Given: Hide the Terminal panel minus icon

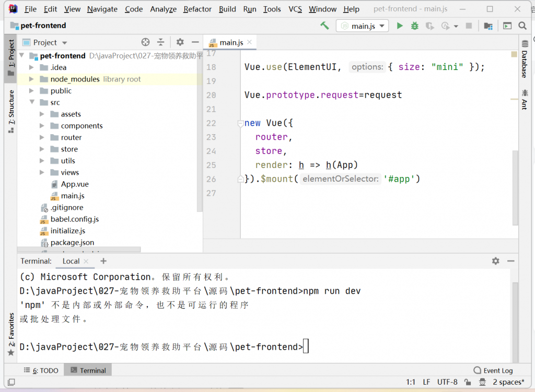Looking at the screenshot, I should point(511,261).
